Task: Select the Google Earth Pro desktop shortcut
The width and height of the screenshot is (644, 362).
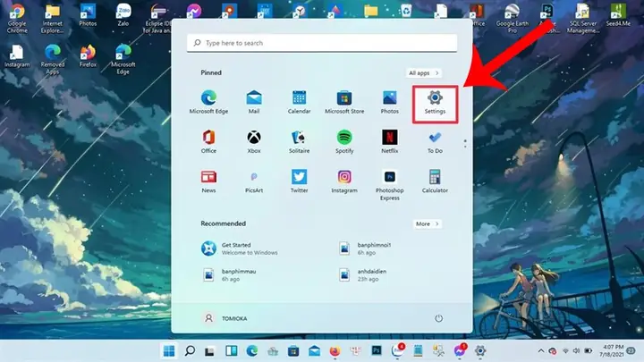Action: (513, 18)
